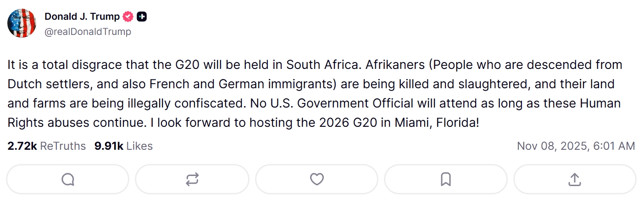644x204 pixels.
Task: ReTruth this post using the arrows icon
Action: (192, 179)
